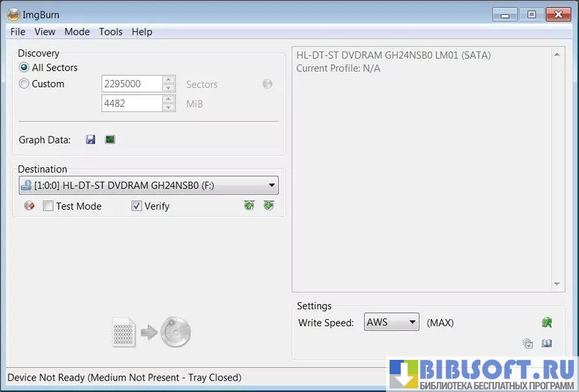Viewport: 579px width, 392px height.
Task: Start the file-to-disc write button
Action: coord(152,332)
